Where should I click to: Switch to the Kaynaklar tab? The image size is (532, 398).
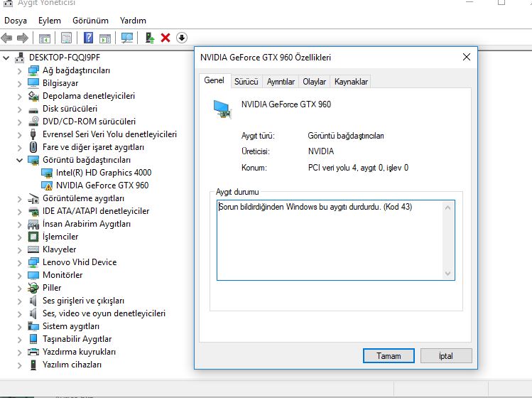(x=351, y=82)
